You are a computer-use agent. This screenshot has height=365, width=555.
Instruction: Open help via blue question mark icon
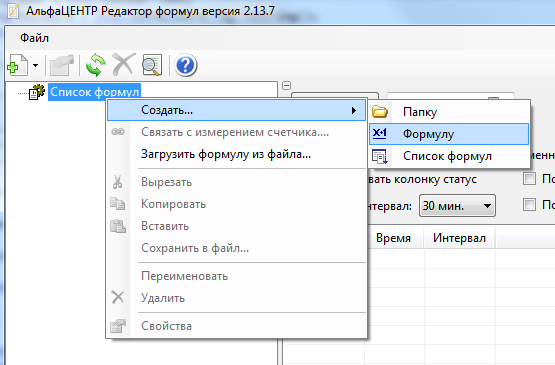point(185,65)
